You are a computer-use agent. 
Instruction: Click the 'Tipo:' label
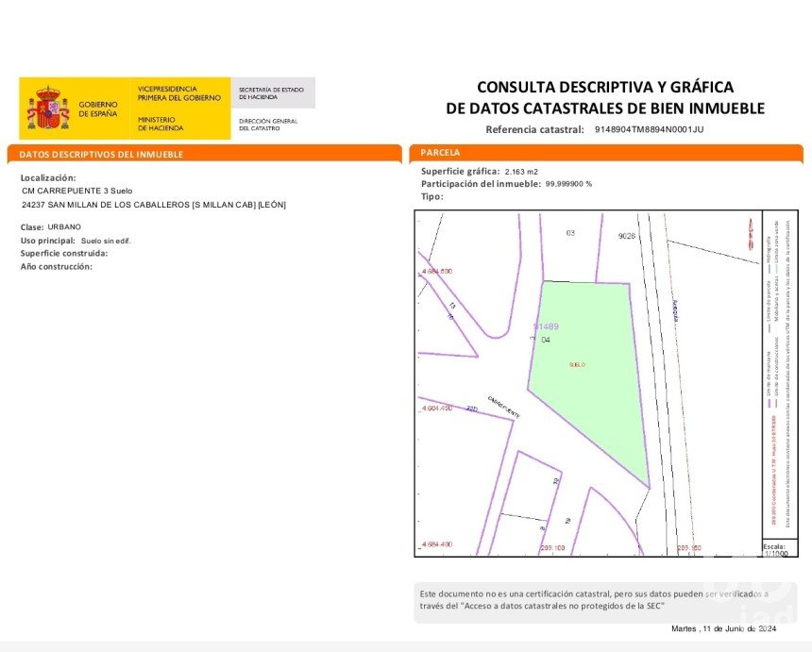pyautogui.click(x=431, y=196)
